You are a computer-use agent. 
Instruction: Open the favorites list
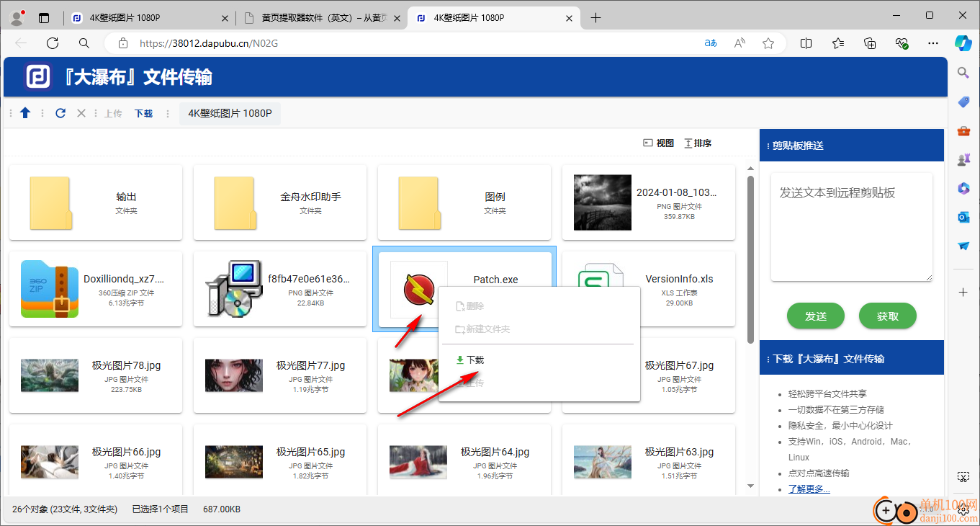tap(838, 43)
